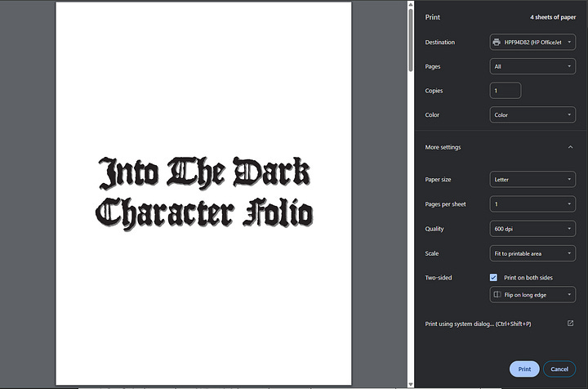Uncheck Print on both sides checkbox
588x389 pixels.
(x=493, y=278)
